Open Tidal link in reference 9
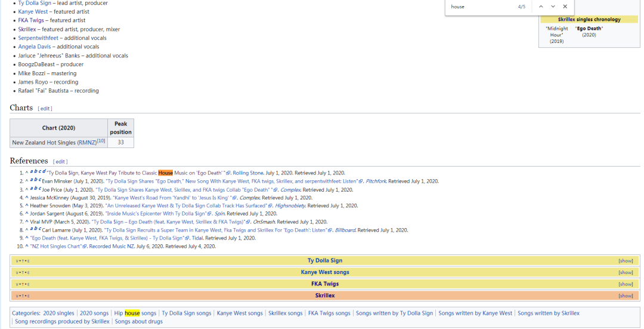 pos(197,238)
